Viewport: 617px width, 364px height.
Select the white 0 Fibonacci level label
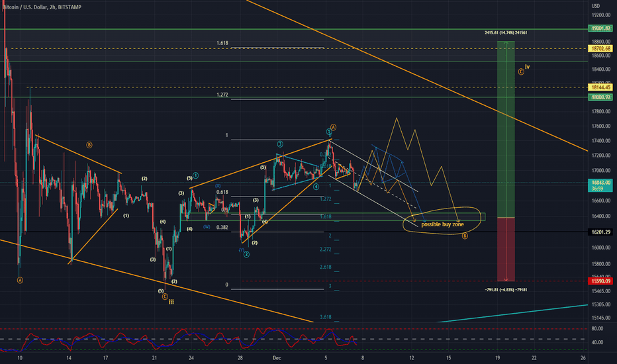click(x=226, y=285)
